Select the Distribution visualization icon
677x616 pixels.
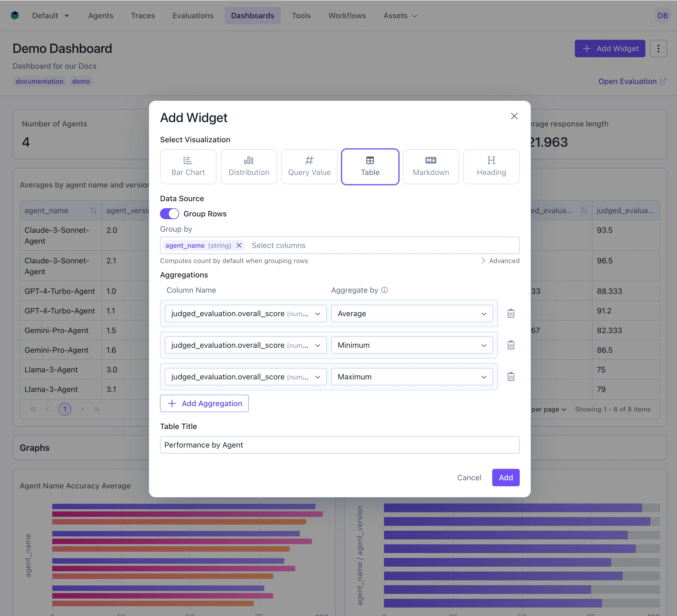[249, 166]
